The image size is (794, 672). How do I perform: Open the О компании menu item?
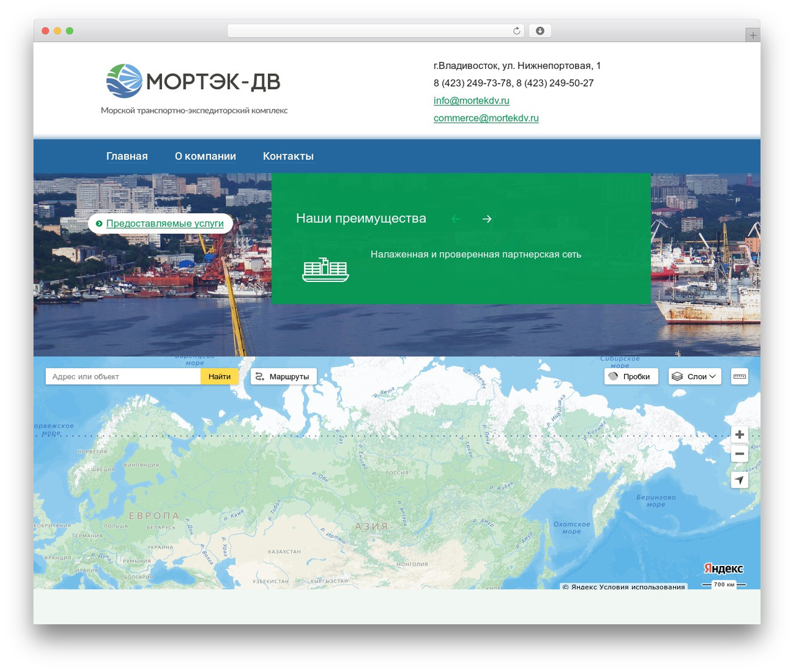pos(205,156)
